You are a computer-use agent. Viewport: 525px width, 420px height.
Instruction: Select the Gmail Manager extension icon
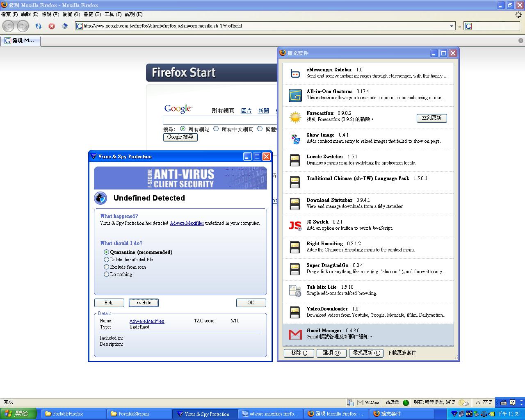point(295,334)
